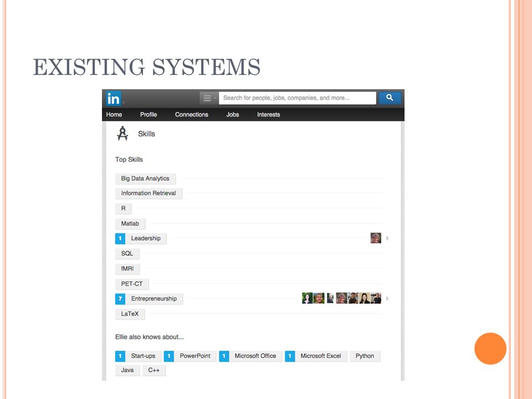Click the Top Skills heading text

[x=129, y=160]
